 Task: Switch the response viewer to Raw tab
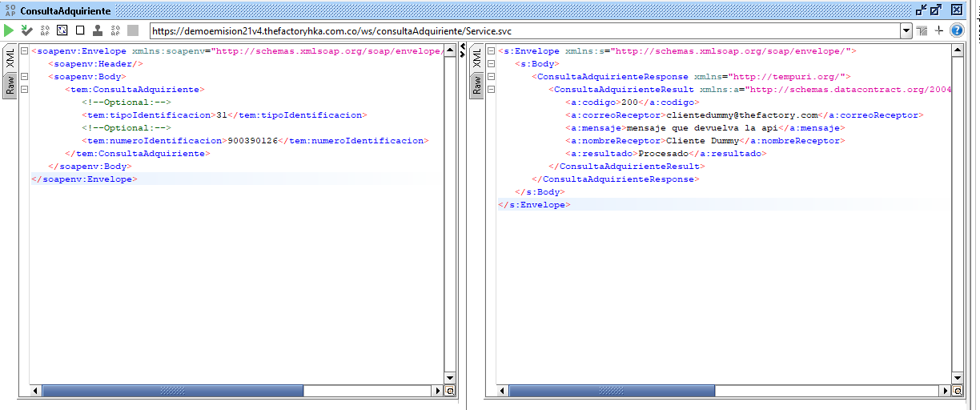tap(477, 85)
